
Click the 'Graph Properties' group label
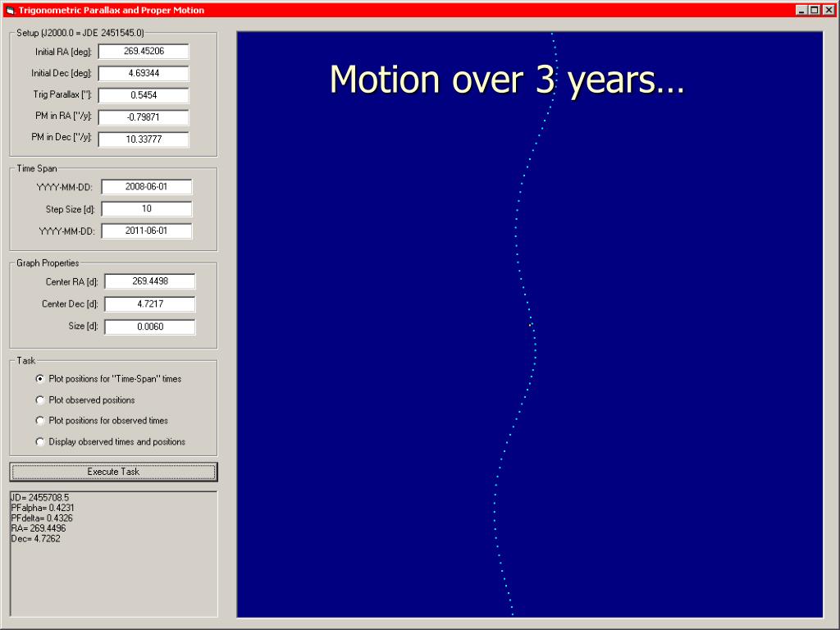click(x=48, y=263)
